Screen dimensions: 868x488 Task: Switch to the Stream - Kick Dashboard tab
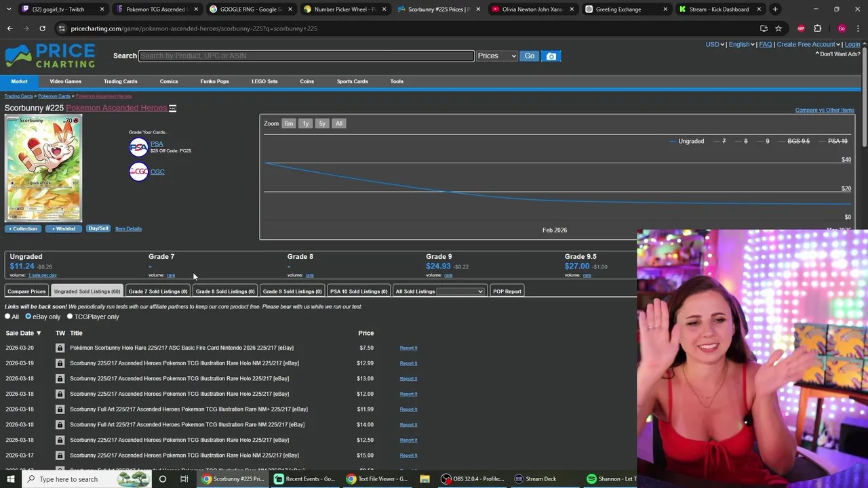[719, 9]
